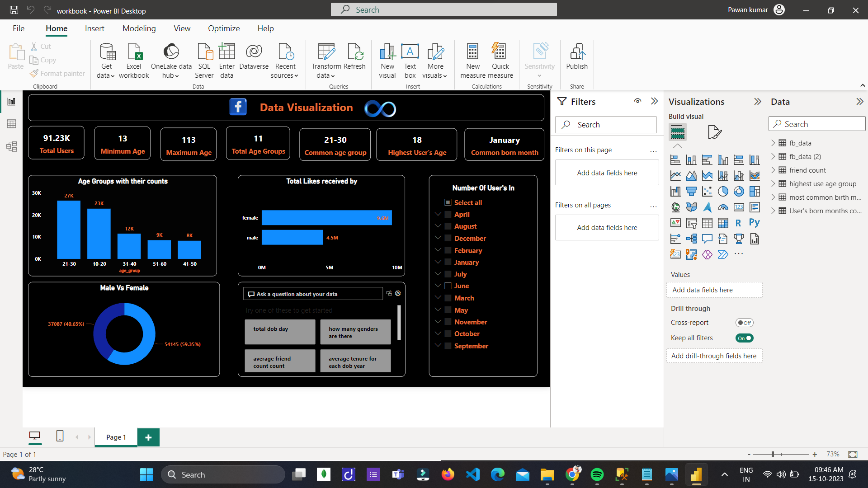The width and height of the screenshot is (868, 488).
Task: Open the Modeling ribbon tab
Action: pos(139,28)
